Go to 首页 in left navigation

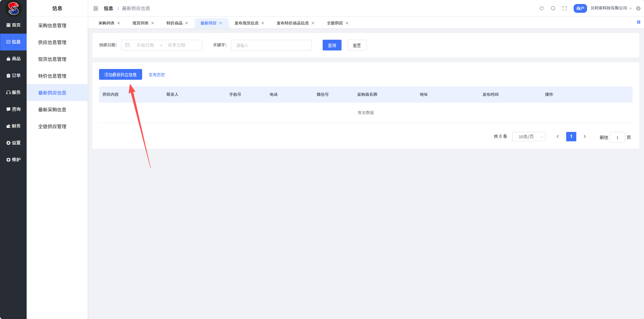click(13, 25)
